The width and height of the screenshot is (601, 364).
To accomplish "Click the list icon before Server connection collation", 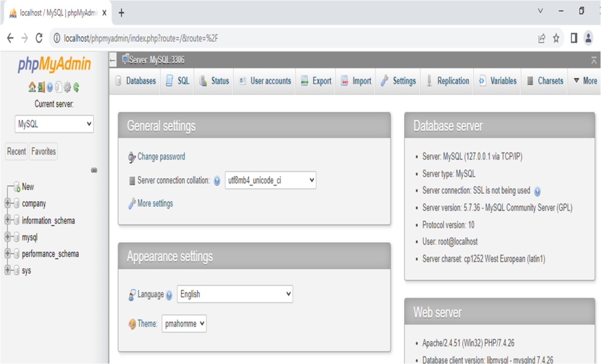I will point(131,180).
